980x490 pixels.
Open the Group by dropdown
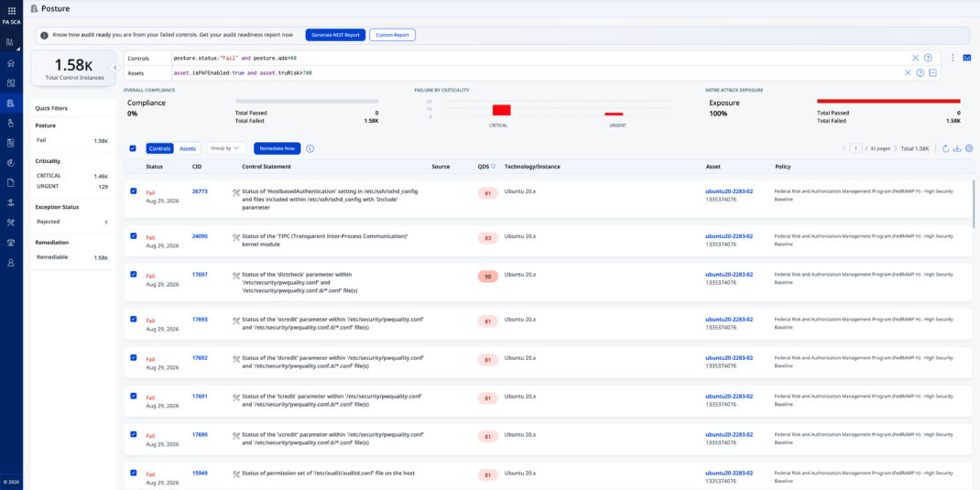[225, 148]
